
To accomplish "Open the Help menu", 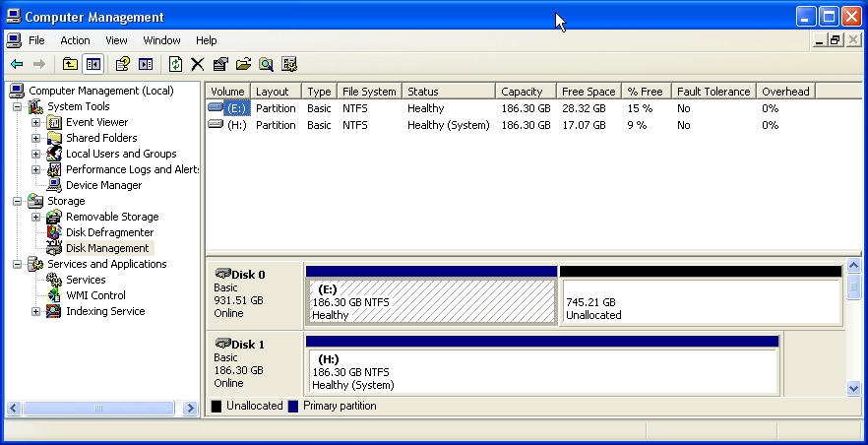I will [206, 40].
